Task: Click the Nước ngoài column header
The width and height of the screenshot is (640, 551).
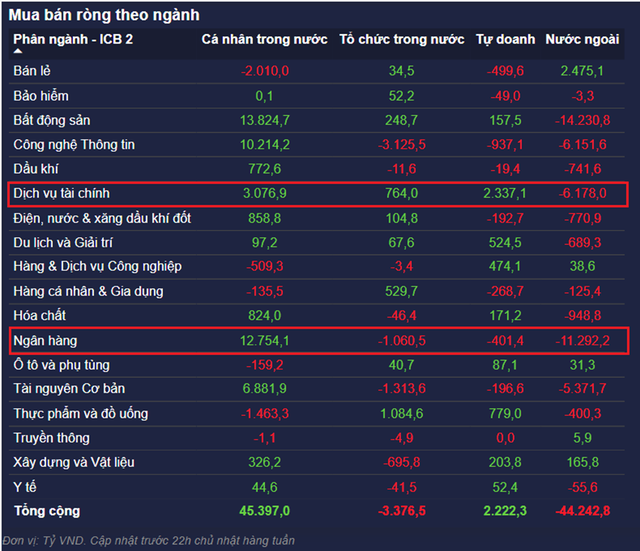Action: point(583,40)
